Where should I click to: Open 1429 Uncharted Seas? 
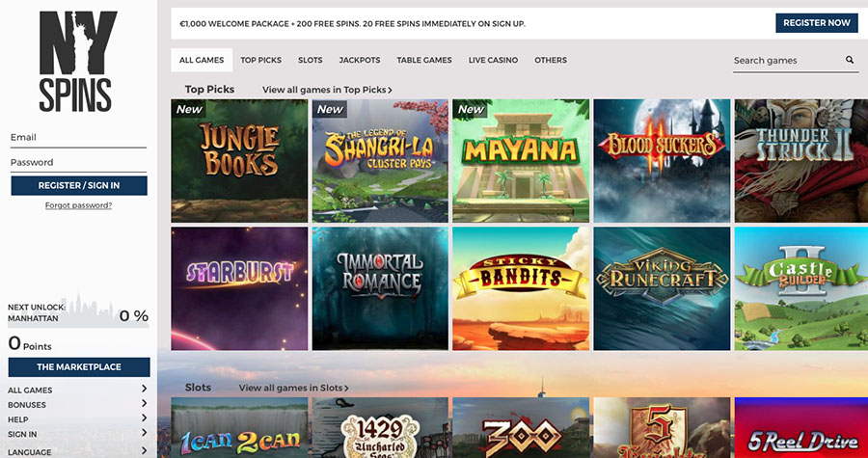(380, 427)
